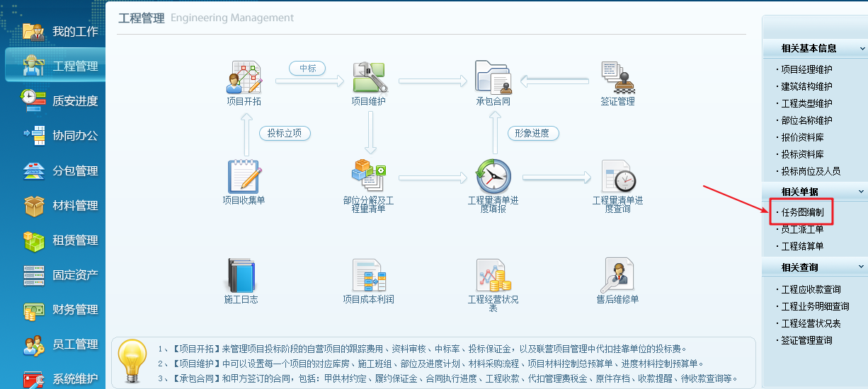868x389 pixels.
Task: Click the 工程管理 page title
Action: pos(142,18)
